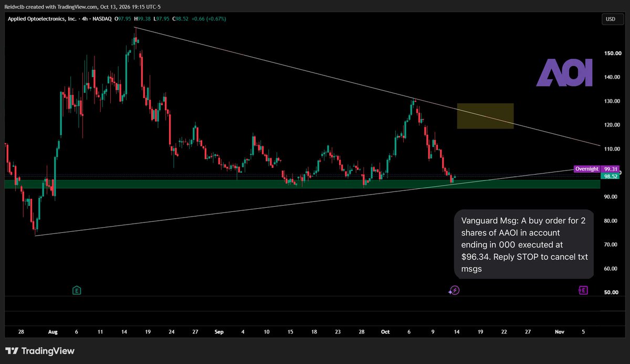Click the purple lightning bolt event icon
The height and width of the screenshot is (364, 630).
pyautogui.click(x=455, y=290)
